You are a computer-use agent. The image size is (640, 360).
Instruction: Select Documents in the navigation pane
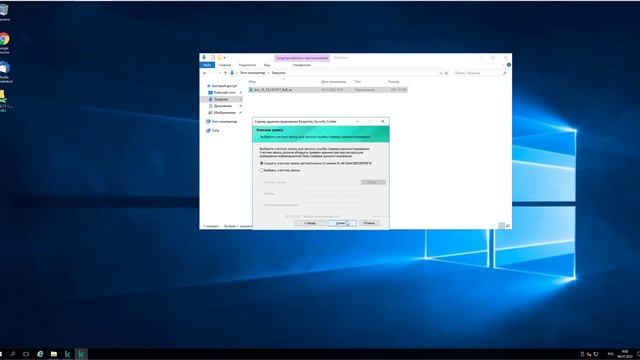(222, 106)
